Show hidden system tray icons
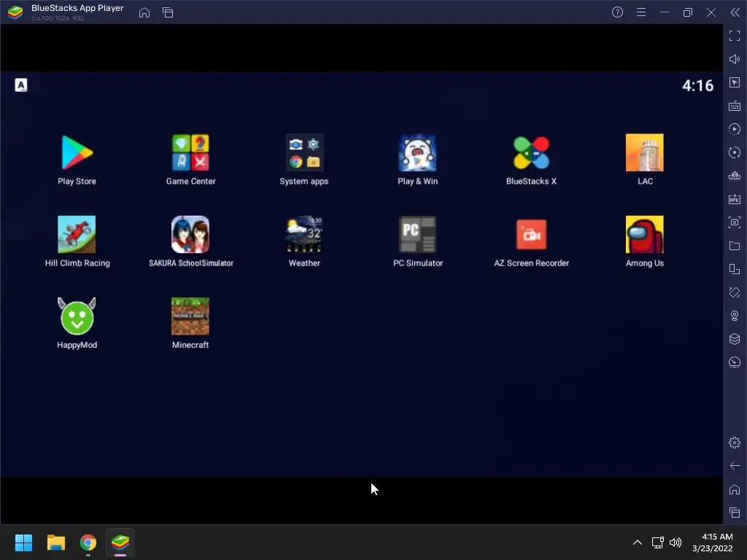 [638, 542]
